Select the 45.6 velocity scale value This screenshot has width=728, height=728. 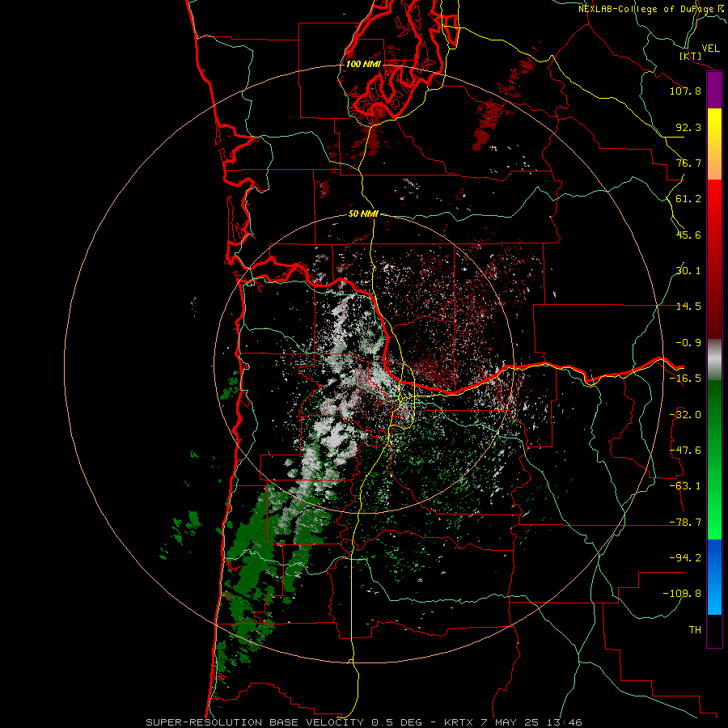688,235
